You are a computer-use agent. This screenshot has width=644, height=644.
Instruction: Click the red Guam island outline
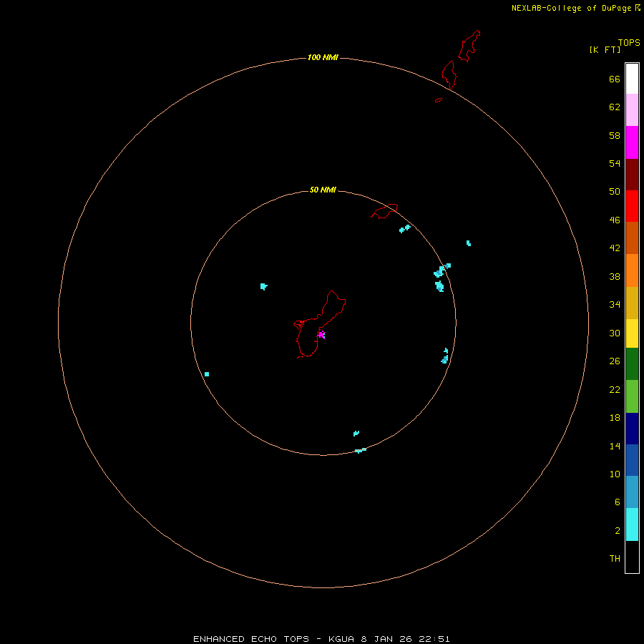[x=320, y=324]
